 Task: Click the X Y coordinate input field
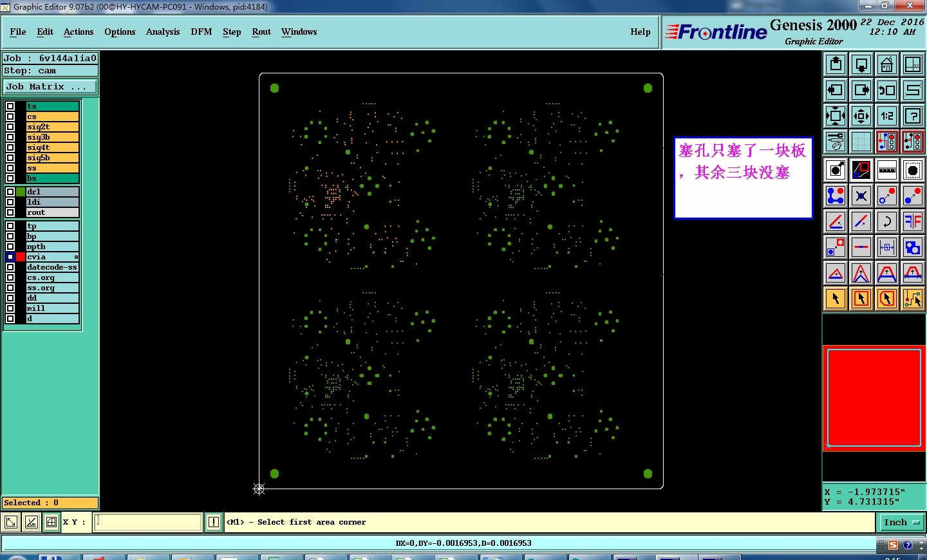pos(149,522)
